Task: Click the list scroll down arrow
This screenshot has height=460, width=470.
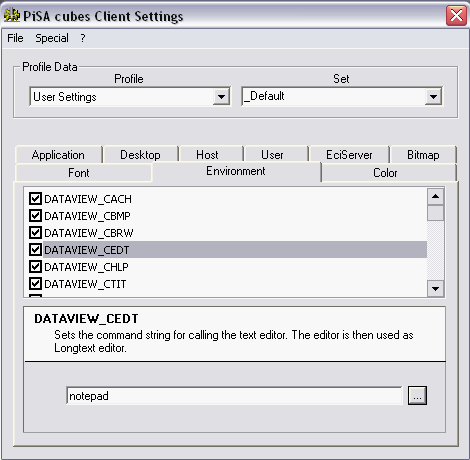Action: (x=435, y=289)
